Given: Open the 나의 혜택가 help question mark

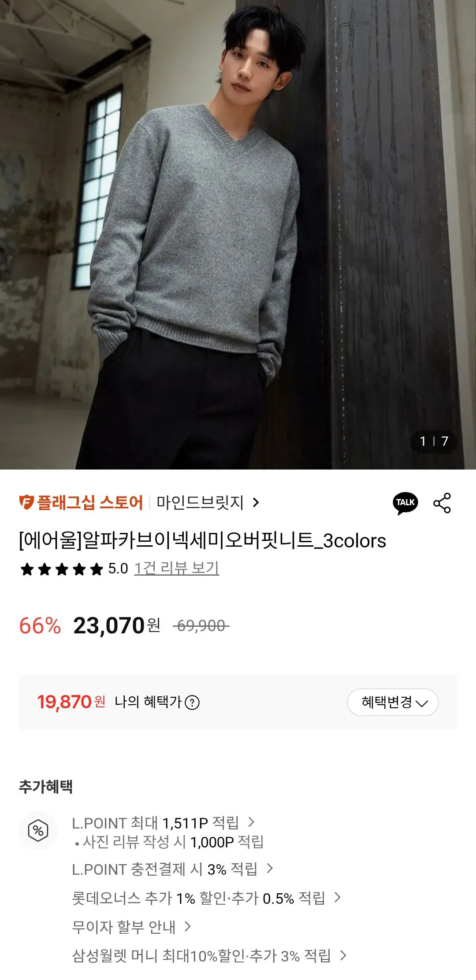Looking at the screenshot, I should pos(192,702).
